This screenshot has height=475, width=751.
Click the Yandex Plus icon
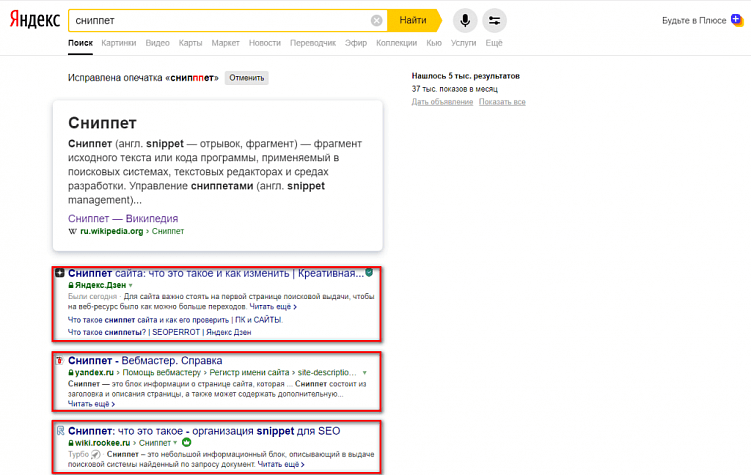point(737,20)
